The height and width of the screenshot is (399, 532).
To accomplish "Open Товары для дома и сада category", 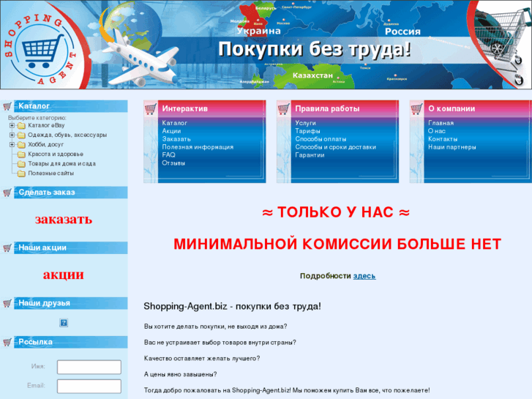I will tap(61, 164).
